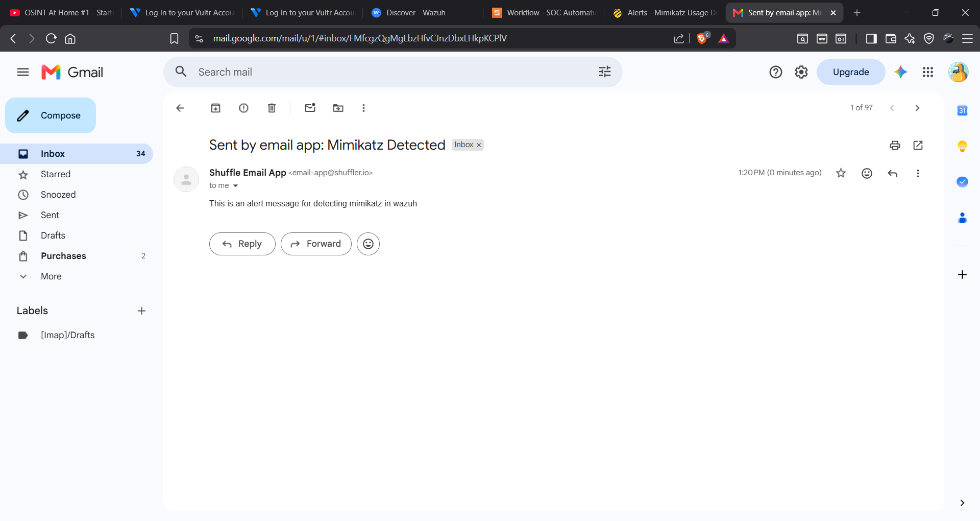The height and width of the screenshot is (521, 980).
Task: Open Brave Wallet icon
Action: coord(890,38)
